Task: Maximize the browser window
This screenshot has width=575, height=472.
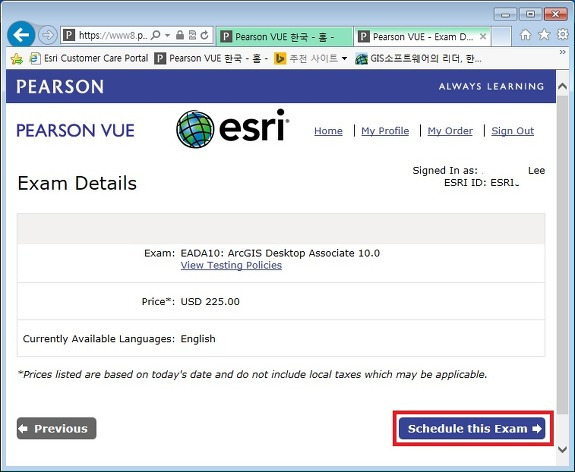Action: tap(530, 15)
